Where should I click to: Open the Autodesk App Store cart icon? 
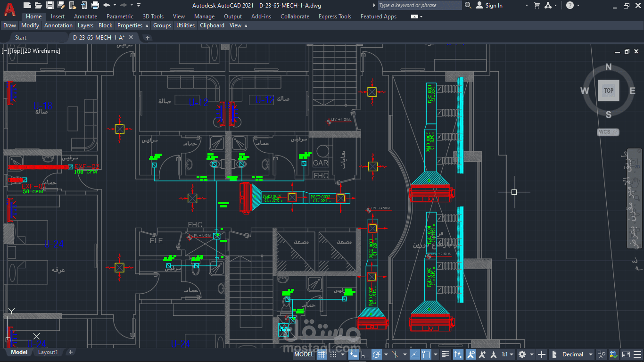537,5
